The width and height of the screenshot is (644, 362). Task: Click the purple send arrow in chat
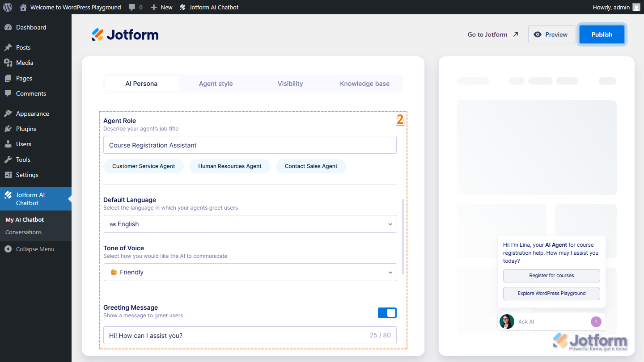596,321
